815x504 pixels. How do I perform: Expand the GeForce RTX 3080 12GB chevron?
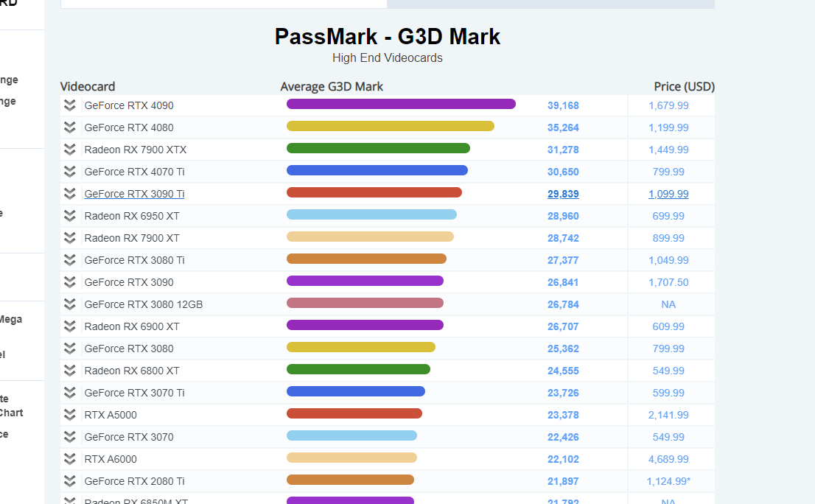[70, 304]
